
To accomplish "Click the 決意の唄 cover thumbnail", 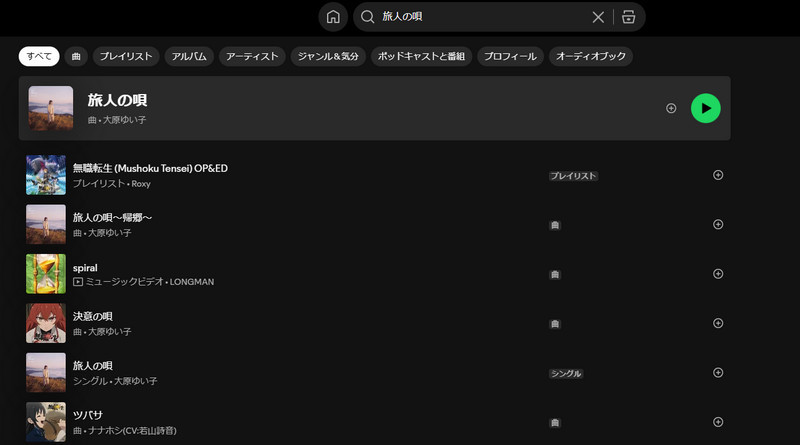I will coord(46,323).
